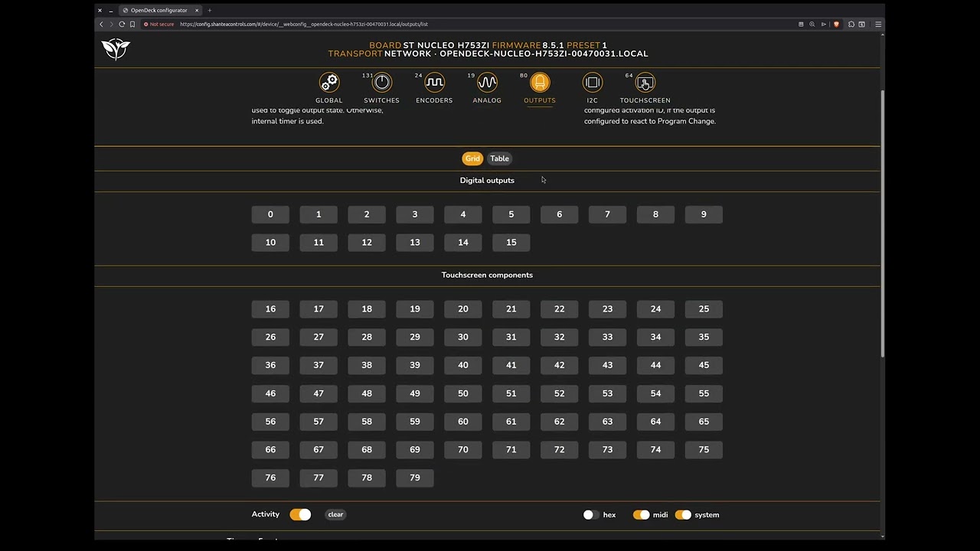The image size is (980, 551).
Task: Bookmark this page
Action: pyautogui.click(x=132, y=24)
